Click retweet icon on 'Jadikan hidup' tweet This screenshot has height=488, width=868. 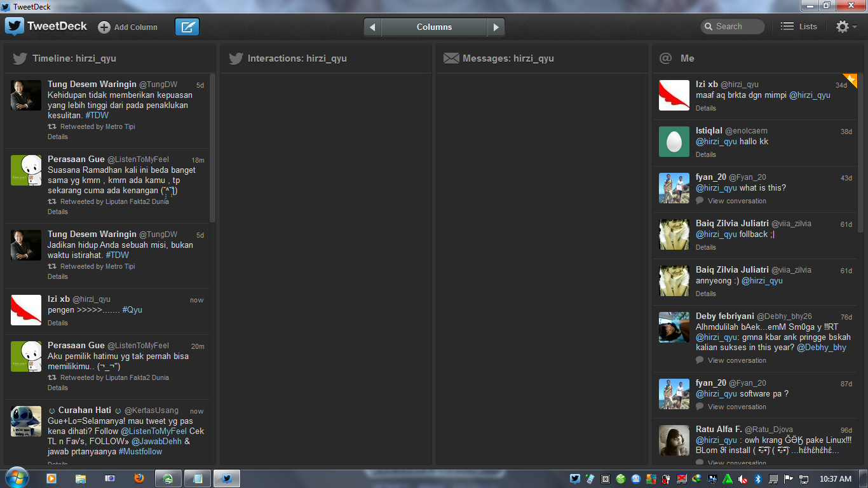(52, 266)
